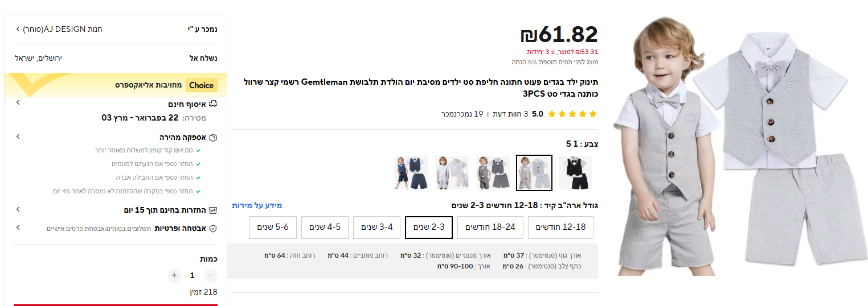Click the five-star rating icons
This screenshot has width=868, height=306.
(572, 114)
